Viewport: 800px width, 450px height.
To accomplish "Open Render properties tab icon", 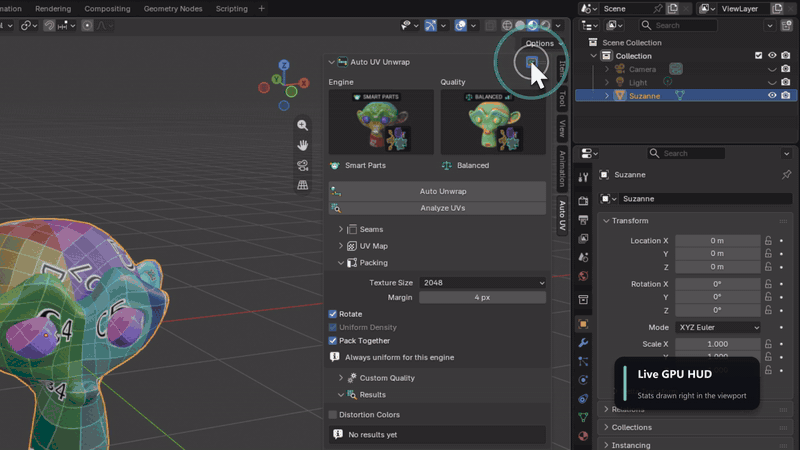I will pyautogui.click(x=583, y=201).
